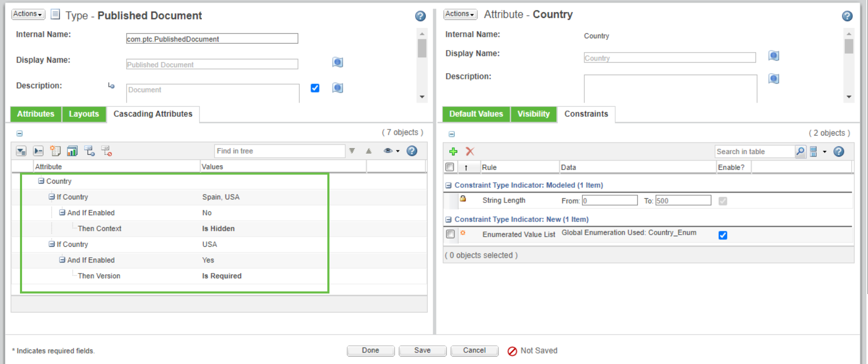
Task: Click remove condition node icon with red mark
Action: point(107,151)
